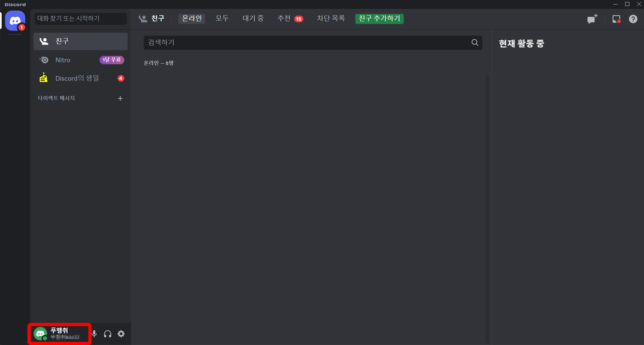
Task: Click the Nitro icon in the sidebar
Action: (44, 60)
